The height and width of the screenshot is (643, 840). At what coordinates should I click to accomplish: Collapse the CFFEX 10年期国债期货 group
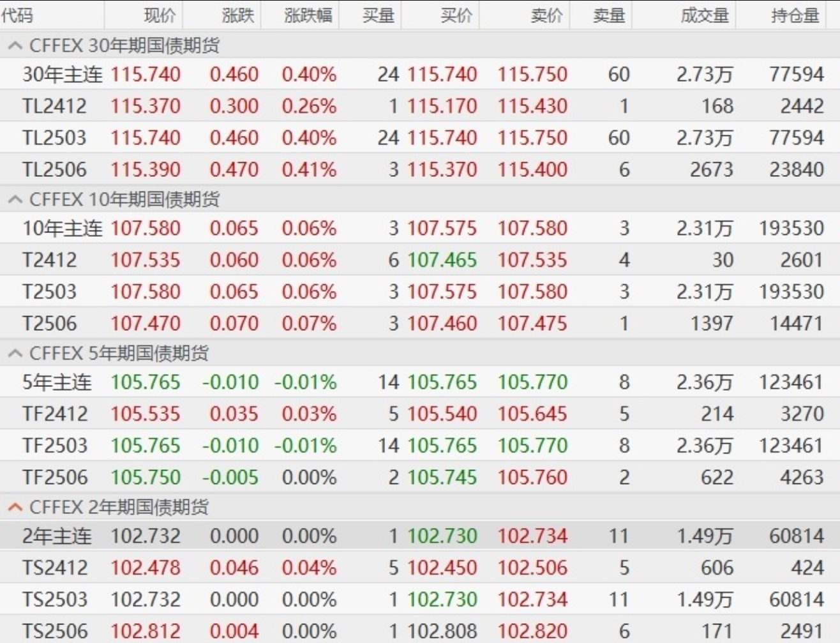[15, 200]
